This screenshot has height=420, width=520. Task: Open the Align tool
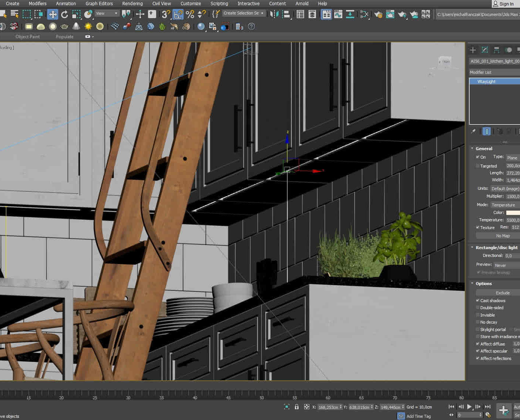(286, 14)
